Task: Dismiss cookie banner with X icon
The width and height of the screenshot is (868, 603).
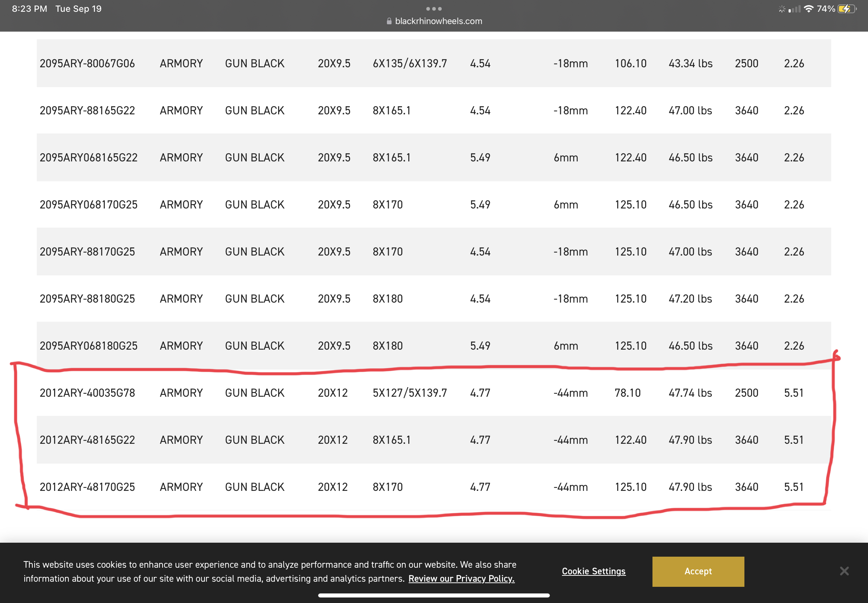Action: coord(844,571)
